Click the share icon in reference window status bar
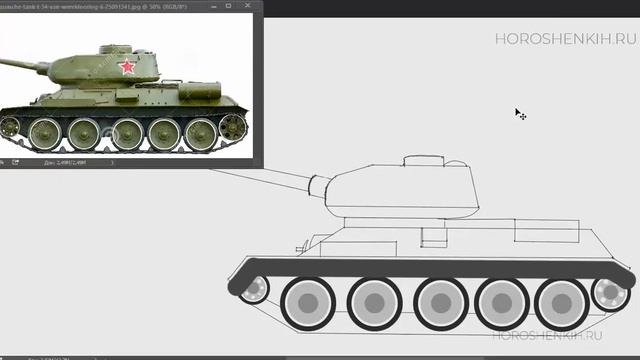 [x=16, y=162]
